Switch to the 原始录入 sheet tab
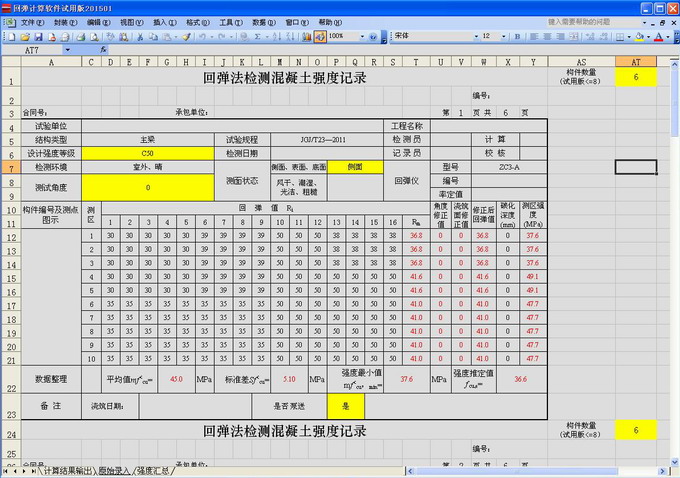680x478 pixels. click(x=113, y=470)
